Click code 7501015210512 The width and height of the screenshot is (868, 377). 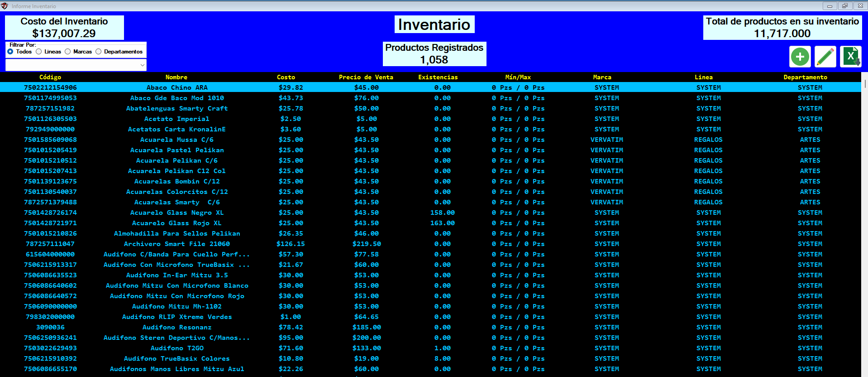tap(50, 160)
